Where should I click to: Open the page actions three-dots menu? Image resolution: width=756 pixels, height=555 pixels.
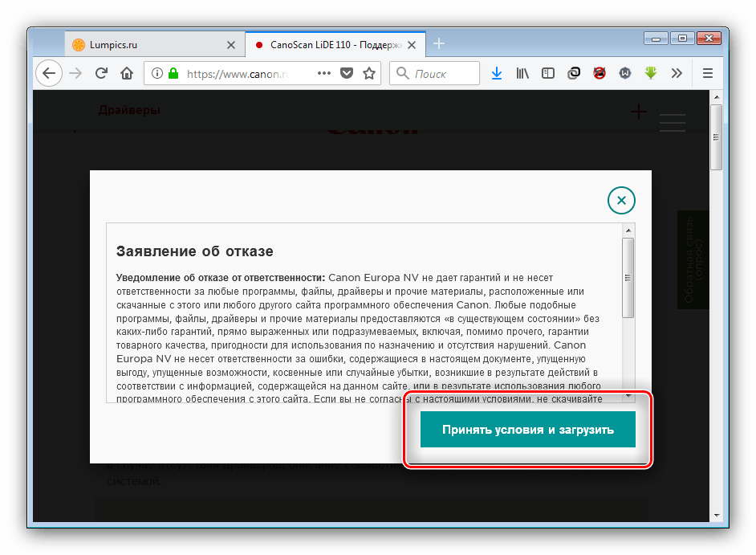(x=324, y=74)
